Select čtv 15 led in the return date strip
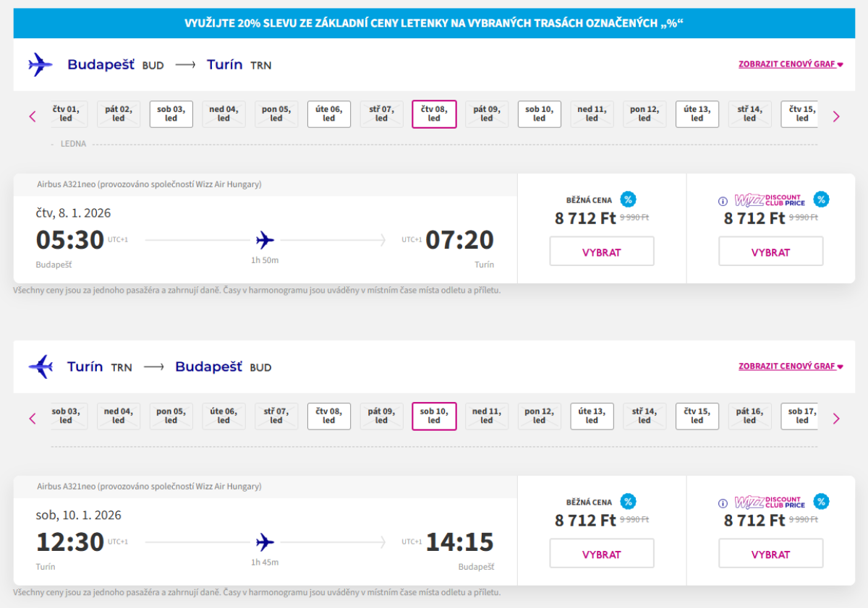Screen dimensions: 868x608 pos(697,416)
